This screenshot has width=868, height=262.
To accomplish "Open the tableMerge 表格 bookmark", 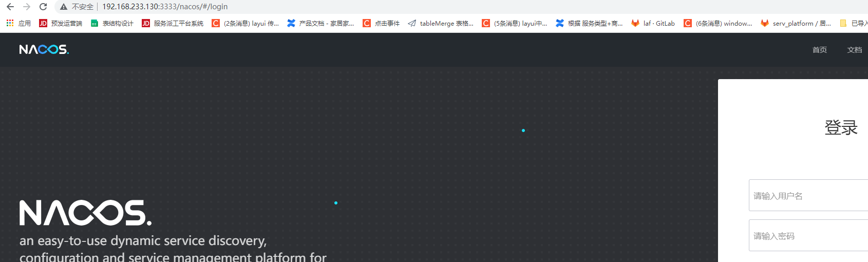I will click(x=441, y=23).
